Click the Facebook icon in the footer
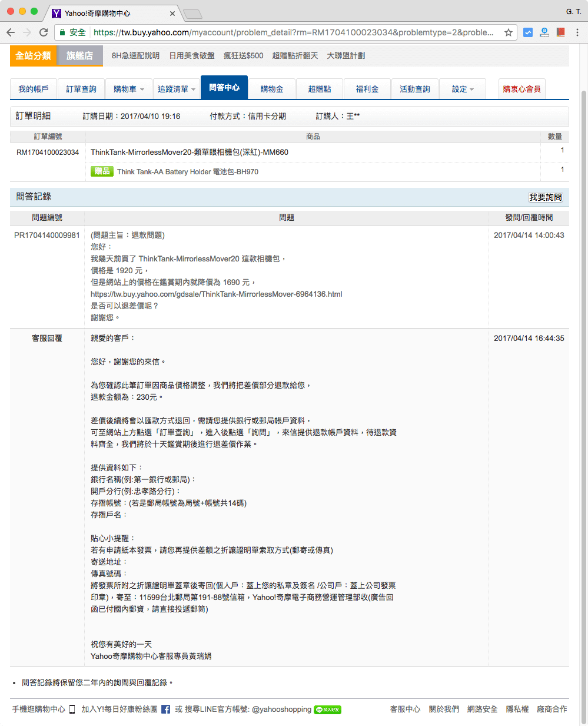The height and width of the screenshot is (726, 588). point(165,710)
